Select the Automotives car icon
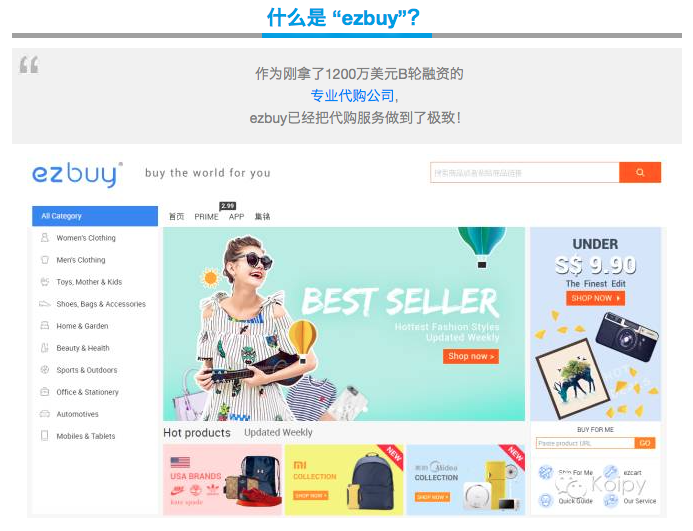The height and width of the screenshot is (531, 693). coord(45,414)
